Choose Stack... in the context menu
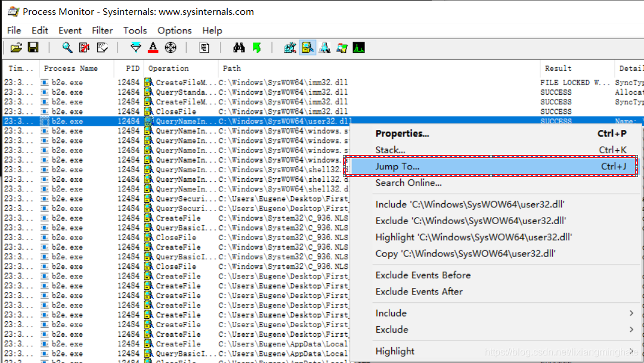644x363 pixels. [x=496, y=150]
